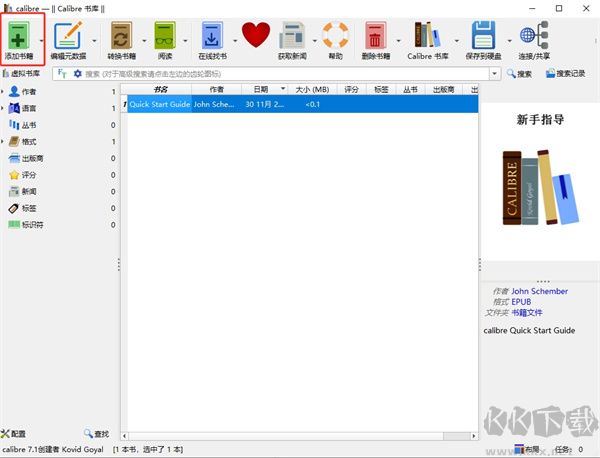600x458 pixels.
Task: Open dropdown arrow next to Convert books
Action: point(144,40)
